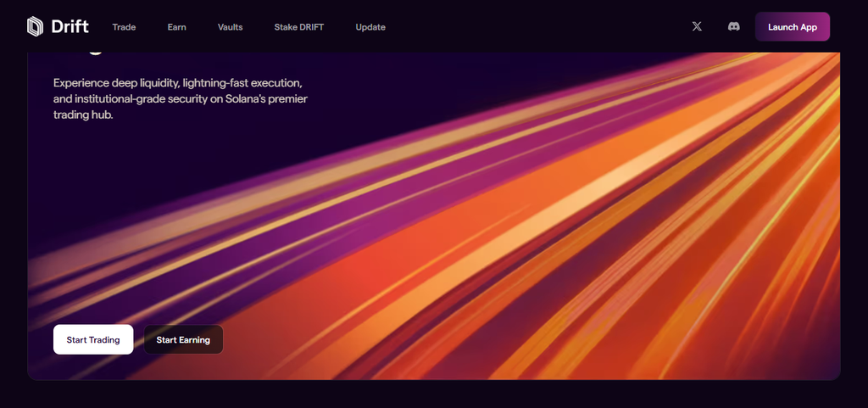Open the Discord community icon
This screenshot has height=408, width=868.
point(733,26)
